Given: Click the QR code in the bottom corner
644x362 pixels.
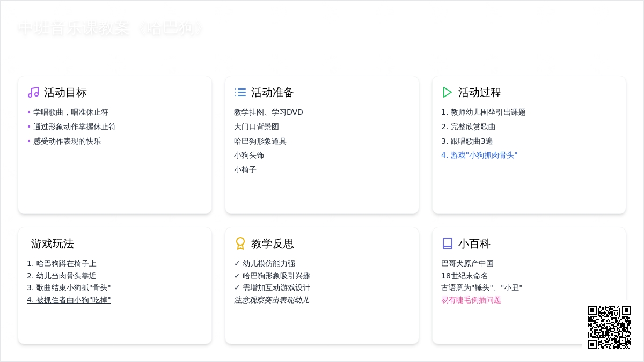Looking at the screenshot, I should click(609, 327).
